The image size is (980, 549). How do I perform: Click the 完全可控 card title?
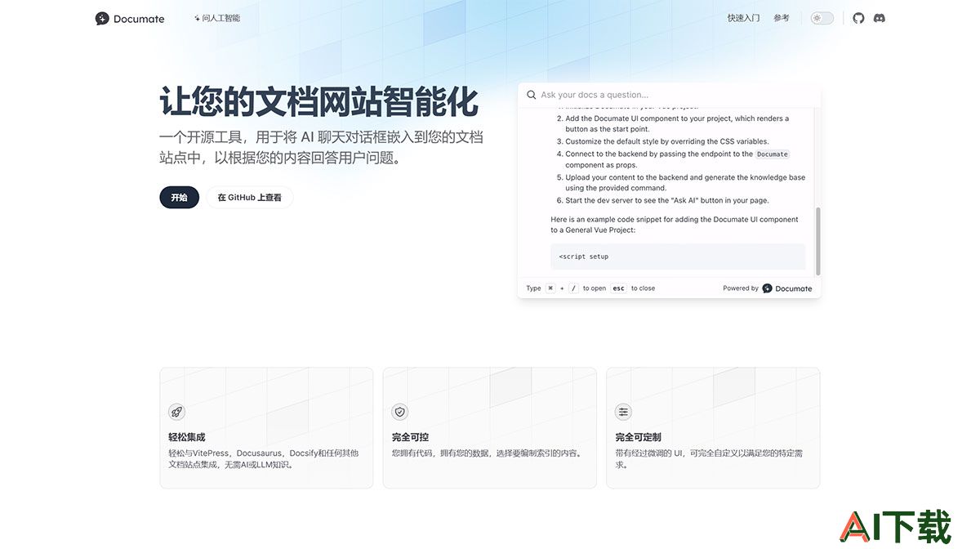pyautogui.click(x=411, y=437)
